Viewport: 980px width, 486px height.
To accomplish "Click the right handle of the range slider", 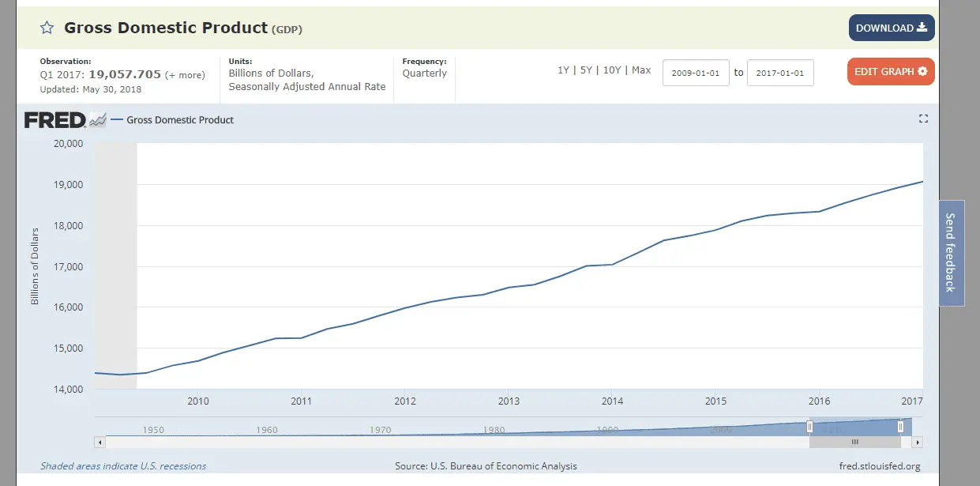I will tap(900, 427).
